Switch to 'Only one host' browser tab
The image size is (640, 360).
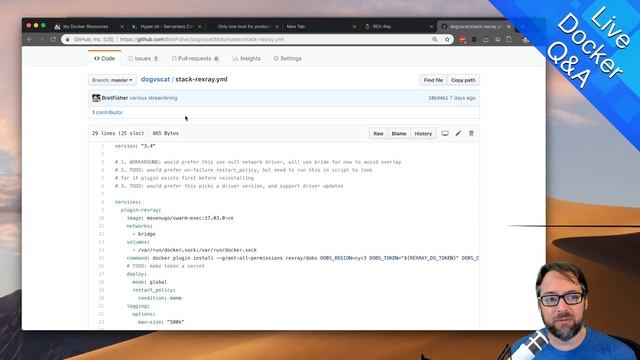point(243,27)
